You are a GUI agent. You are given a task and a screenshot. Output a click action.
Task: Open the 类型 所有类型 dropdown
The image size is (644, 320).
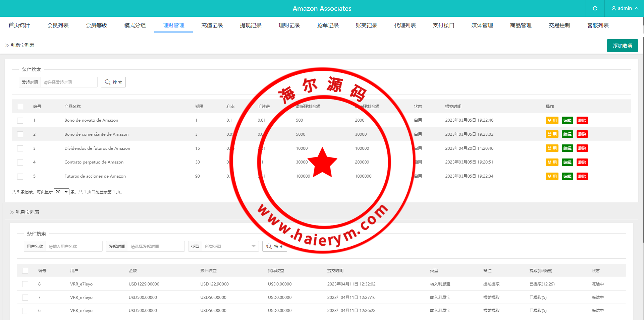point(230,246)
